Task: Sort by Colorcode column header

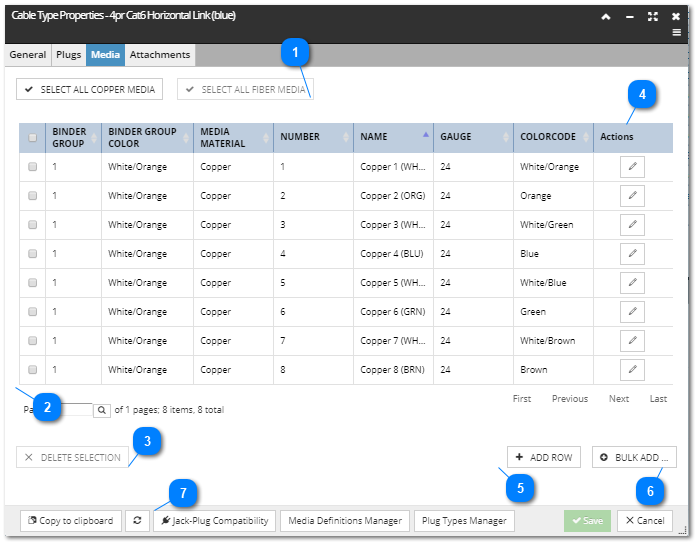Action: pos(553,138)
